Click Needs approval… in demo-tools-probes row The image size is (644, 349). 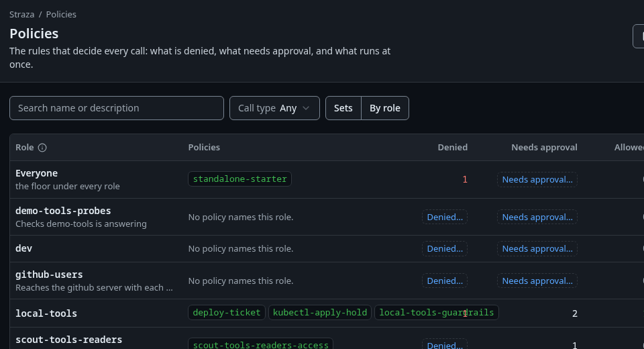coord(537,217)
